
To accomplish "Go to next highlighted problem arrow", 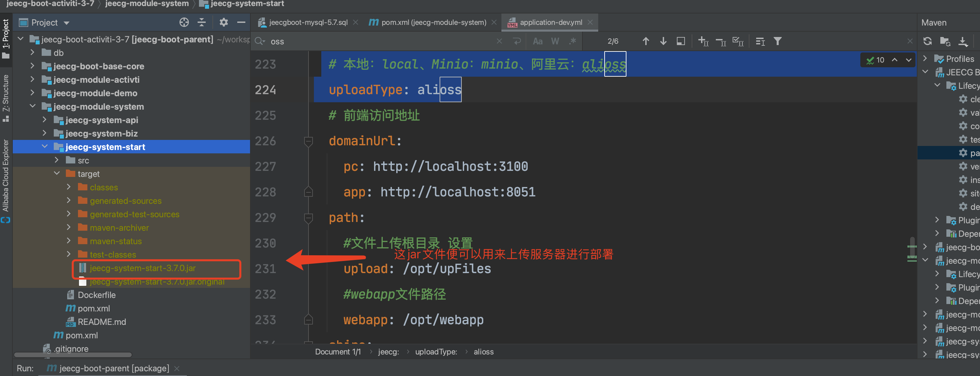I will [x=908, y=60].
